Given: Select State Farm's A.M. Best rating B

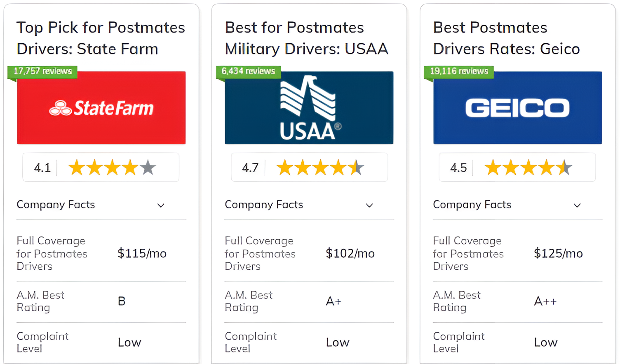Looking at the screenshot, I should tap(122, 301).
